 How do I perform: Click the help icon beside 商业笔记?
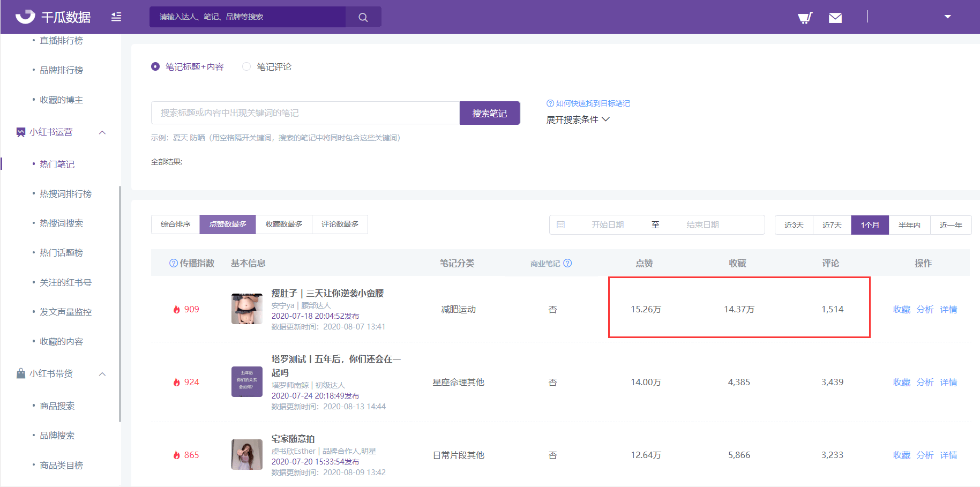tap(567, 263)
